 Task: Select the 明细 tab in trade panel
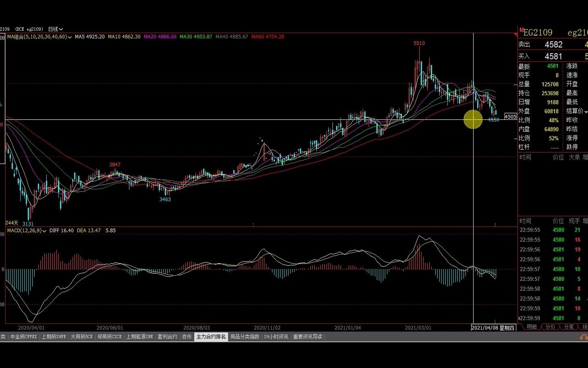pyautogui.click(x=531, y=327)
